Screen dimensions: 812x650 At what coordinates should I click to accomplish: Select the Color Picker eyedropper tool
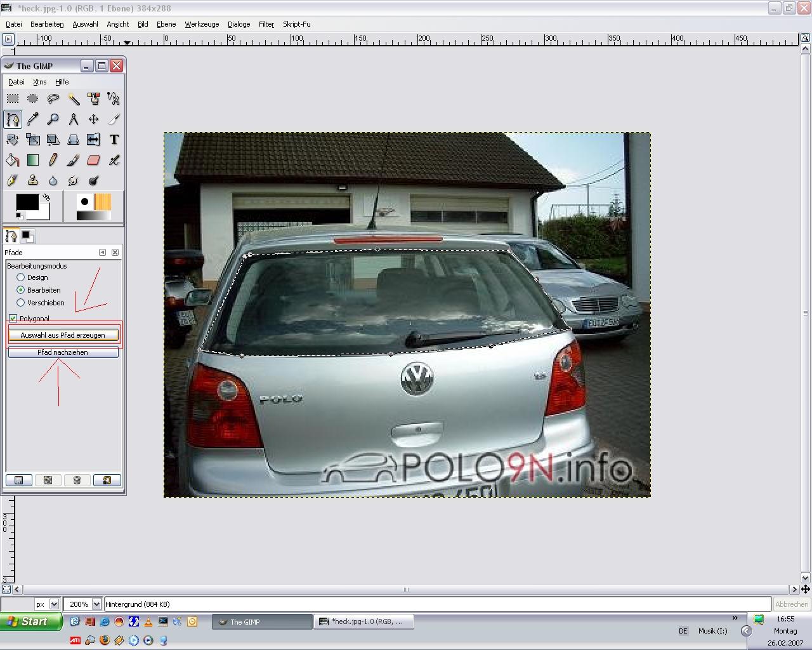click(33, 119)
